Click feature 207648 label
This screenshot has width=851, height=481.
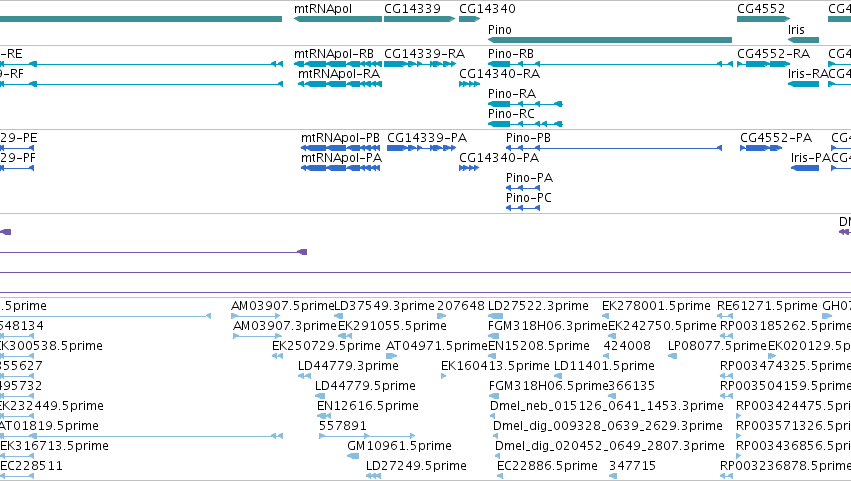pos(461,306)
